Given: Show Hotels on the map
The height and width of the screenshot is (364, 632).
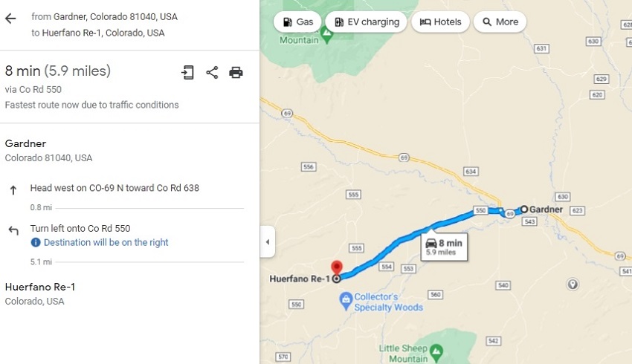Looking at the screenshot, I should [x=440, y=22].
